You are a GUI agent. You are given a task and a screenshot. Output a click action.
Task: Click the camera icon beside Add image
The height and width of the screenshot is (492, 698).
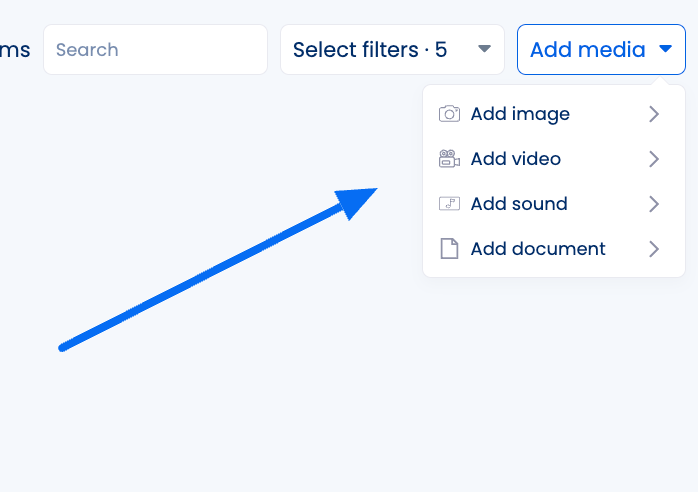(449, 114)
